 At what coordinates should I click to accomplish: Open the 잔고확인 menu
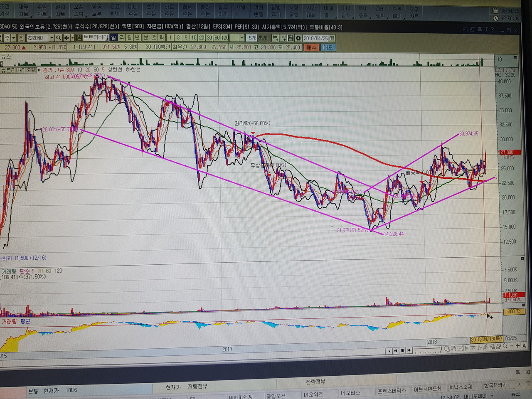[x=115, y=10]
